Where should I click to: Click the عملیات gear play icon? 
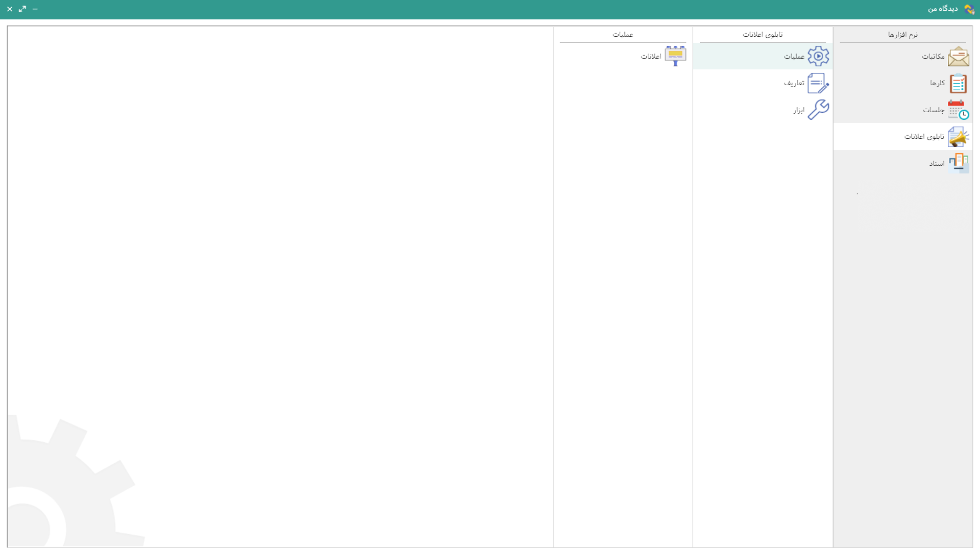818,56
